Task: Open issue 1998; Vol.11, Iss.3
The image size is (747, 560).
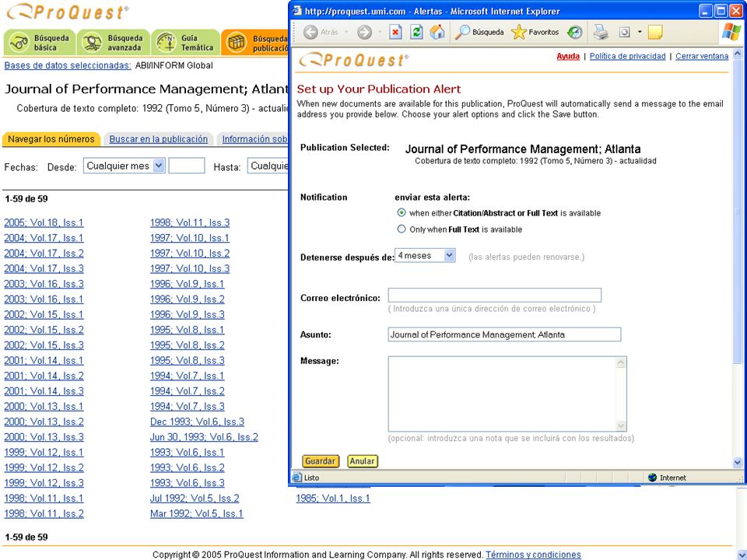Action: pos(190,222)
